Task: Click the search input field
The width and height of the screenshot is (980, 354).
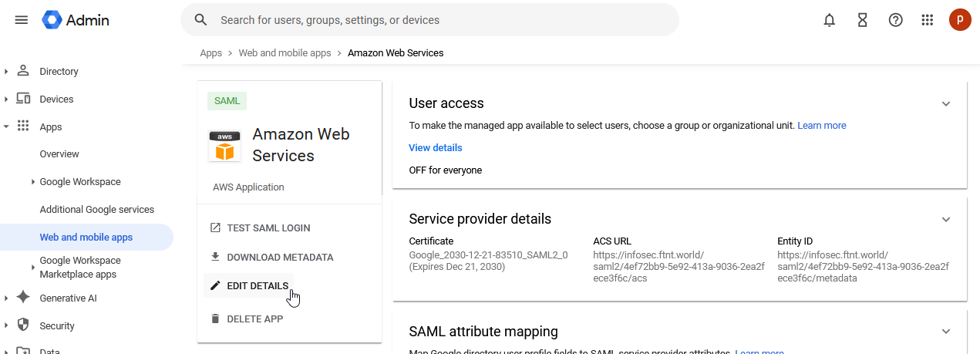Action: click(439, 20)
